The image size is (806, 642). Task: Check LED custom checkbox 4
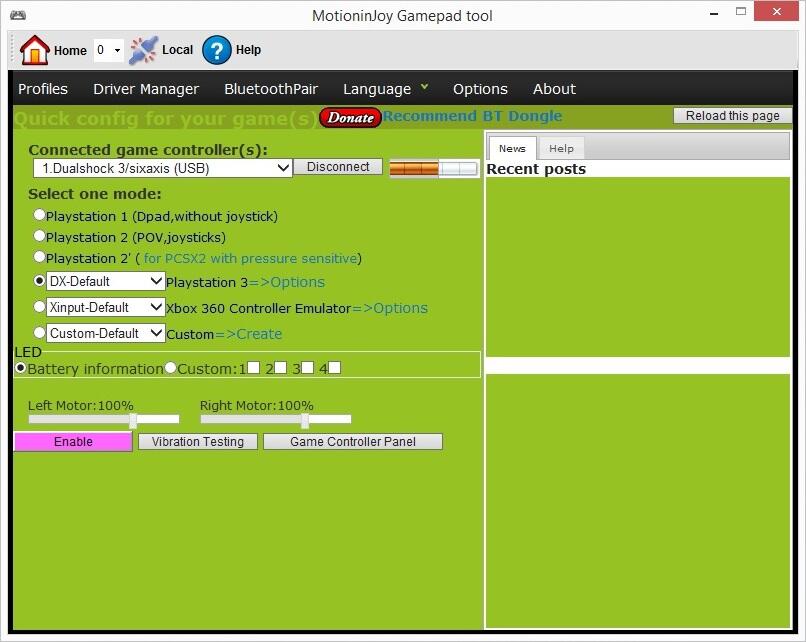(x=334, y=368)
